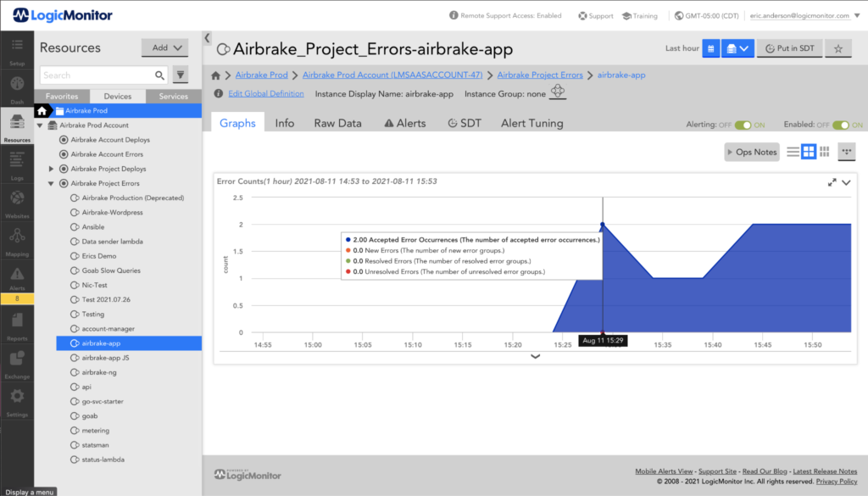The width and height of the screenshot is (868, 496).
Task: Select the two-column grid layout icon
Action: click(809, 152)
